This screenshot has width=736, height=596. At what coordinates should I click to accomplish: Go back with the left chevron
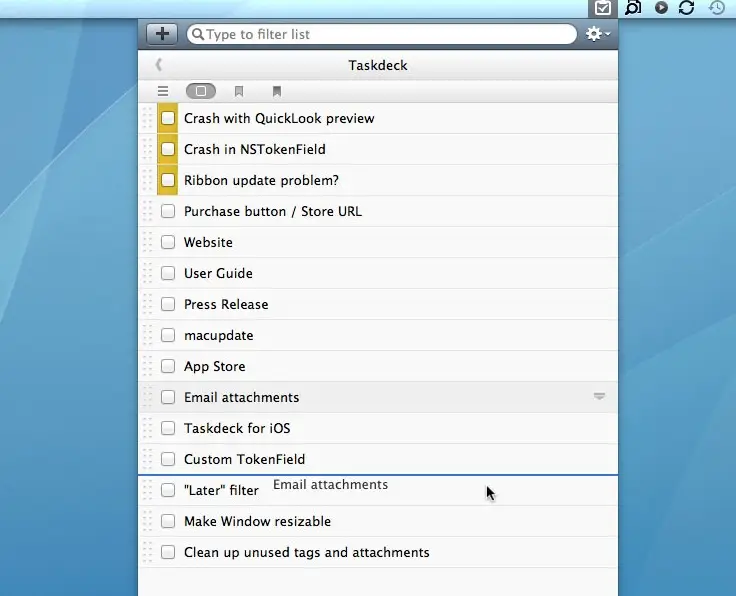(x=159, y=65)
